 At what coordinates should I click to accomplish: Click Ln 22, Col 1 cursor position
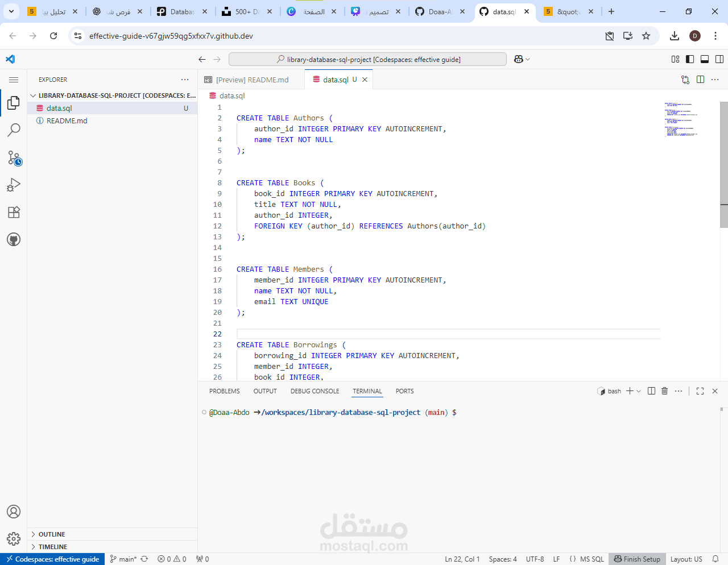point(462,559)
